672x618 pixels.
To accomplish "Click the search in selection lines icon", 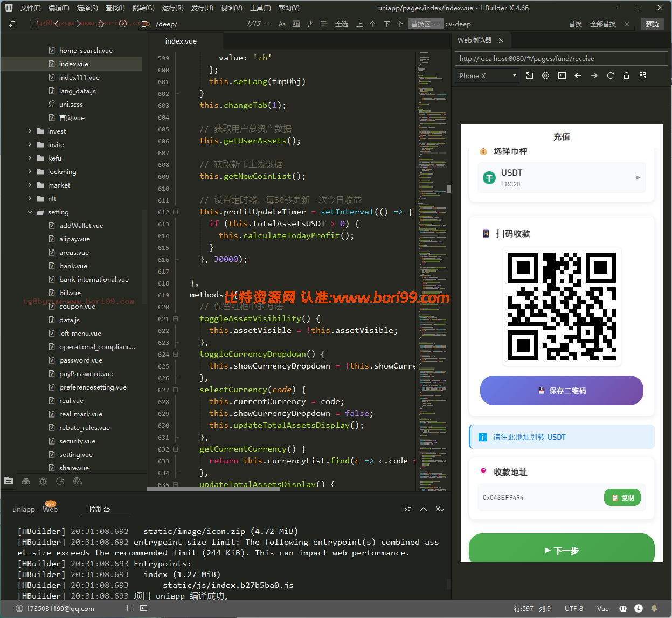I will click(x=324, y=24).
